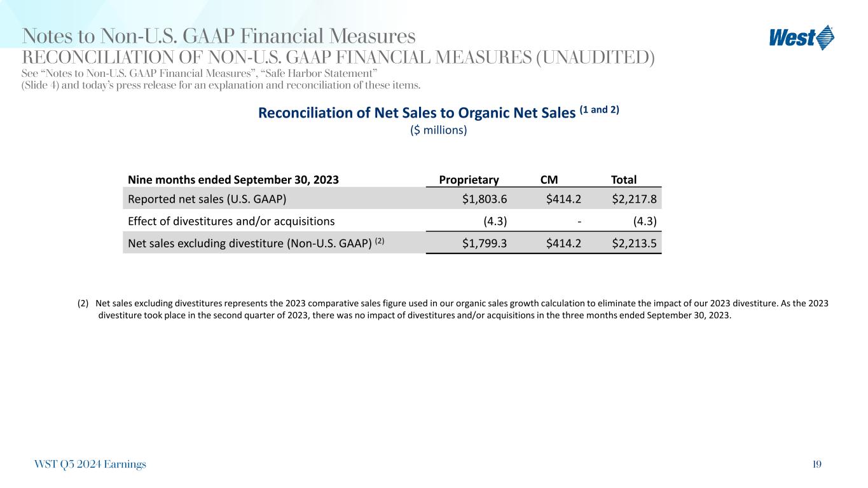Click the $1,803.6 Proprietary reported sales value
Screen dimensions: 868x488
(485, 199)
